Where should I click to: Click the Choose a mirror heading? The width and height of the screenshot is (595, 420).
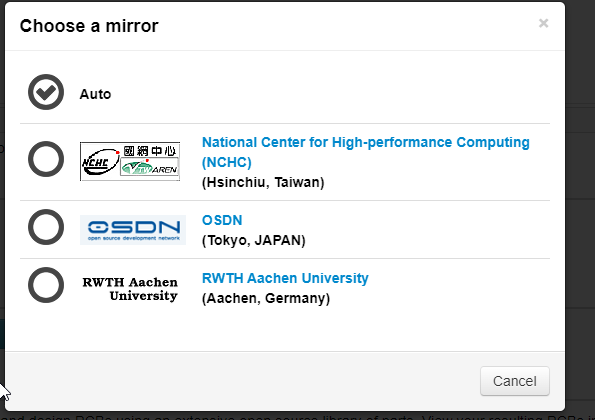tap(89, 26)
